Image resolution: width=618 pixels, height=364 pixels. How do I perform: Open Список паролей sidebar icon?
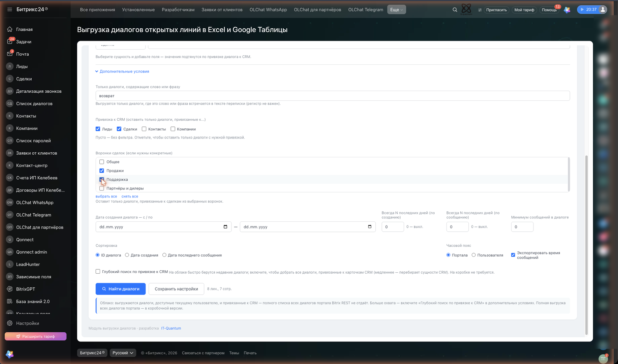point(10,141)
